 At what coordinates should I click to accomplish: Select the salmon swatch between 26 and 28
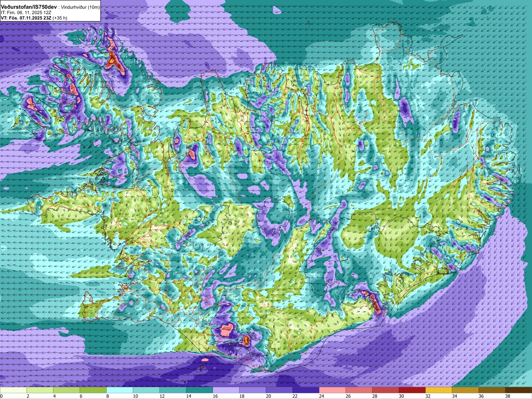pyautogui.click(x=359, y=390)
